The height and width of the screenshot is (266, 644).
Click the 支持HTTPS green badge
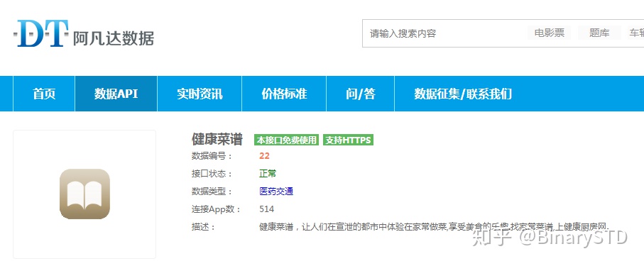point(348,140)
